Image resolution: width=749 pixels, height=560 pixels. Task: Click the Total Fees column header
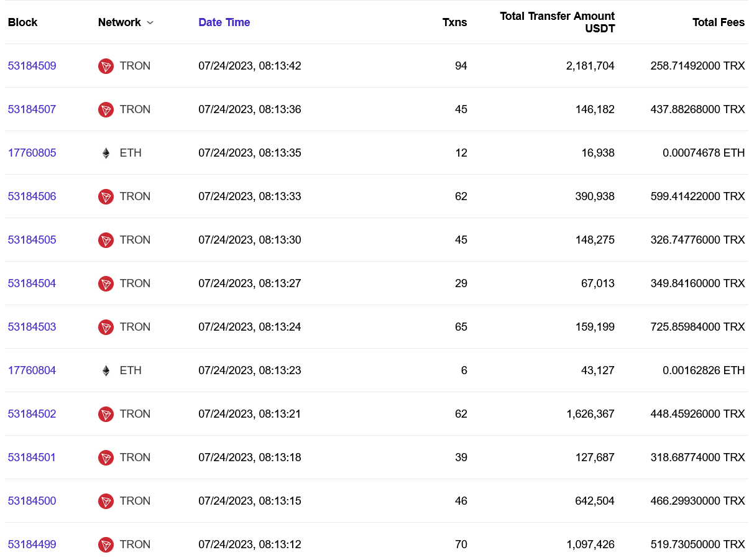[718, 22]
